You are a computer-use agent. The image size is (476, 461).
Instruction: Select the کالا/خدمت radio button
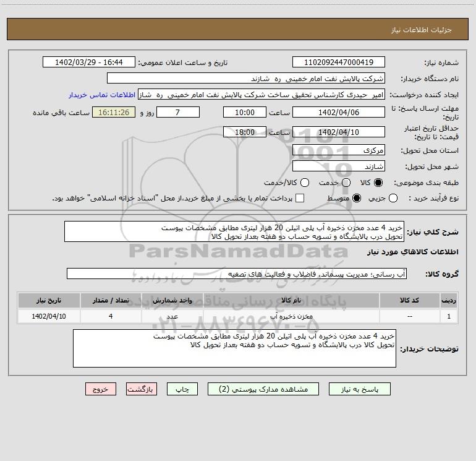(x=305, y=183)
